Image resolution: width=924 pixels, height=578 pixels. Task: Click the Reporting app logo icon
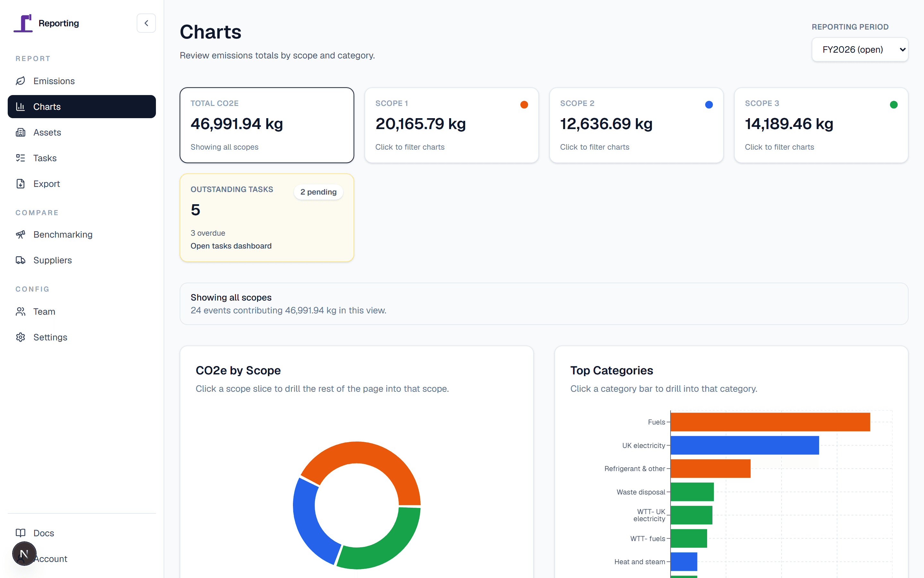(23, 23)
